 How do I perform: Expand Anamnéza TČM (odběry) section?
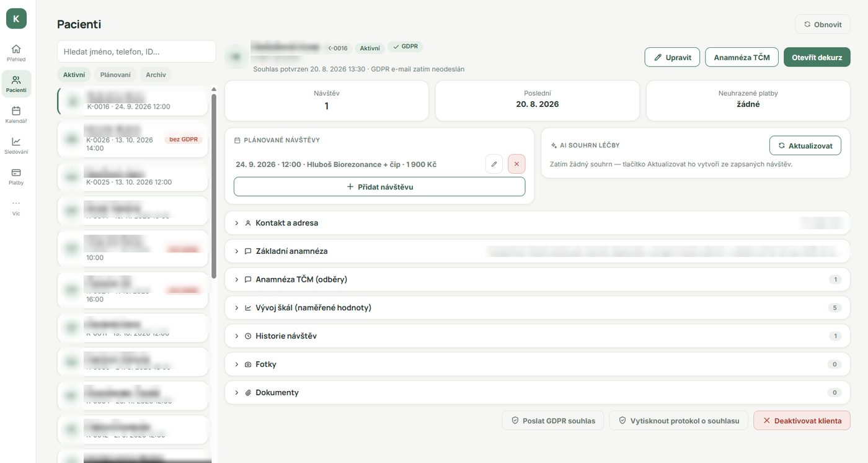pos(538,279)
